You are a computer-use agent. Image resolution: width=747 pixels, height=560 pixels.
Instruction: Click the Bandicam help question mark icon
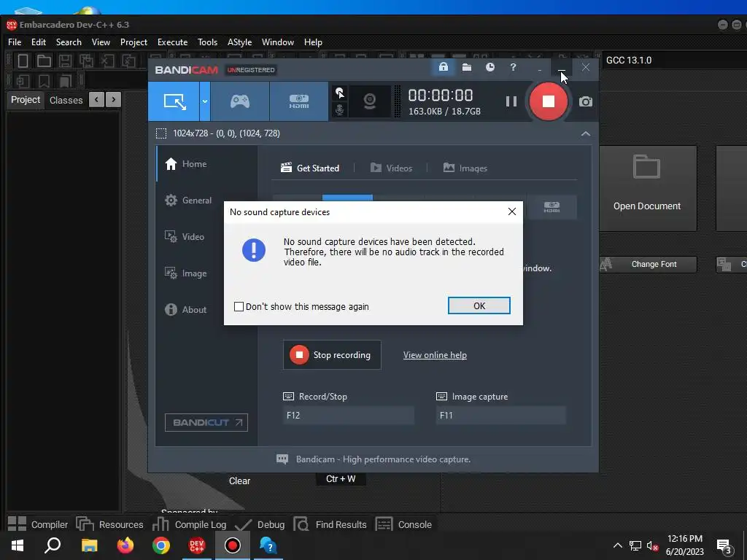click(x=513, y=67)
